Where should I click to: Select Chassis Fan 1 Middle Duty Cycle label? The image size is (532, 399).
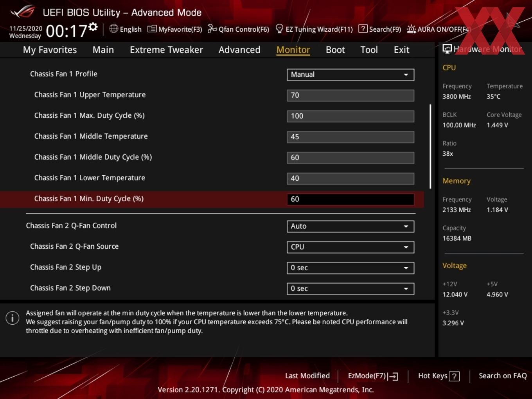93,157
